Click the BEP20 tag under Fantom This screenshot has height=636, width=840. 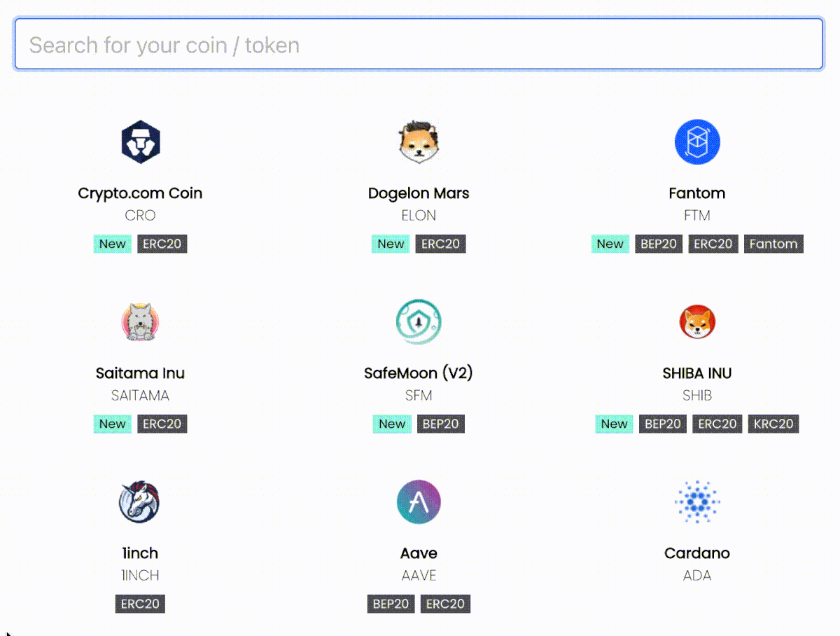[x=659, y=244]
